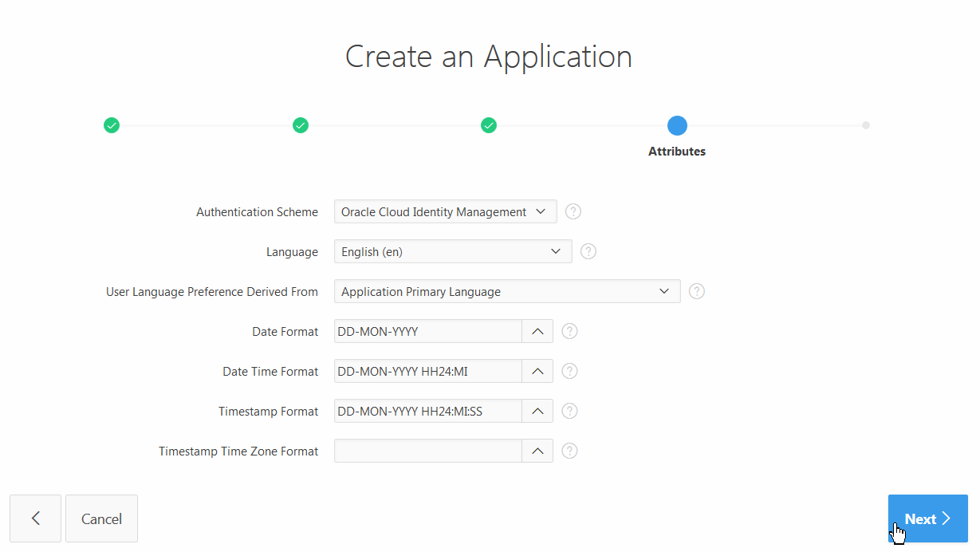Click the third completed step indicator
980x552 pixels.
pos(489,125)
